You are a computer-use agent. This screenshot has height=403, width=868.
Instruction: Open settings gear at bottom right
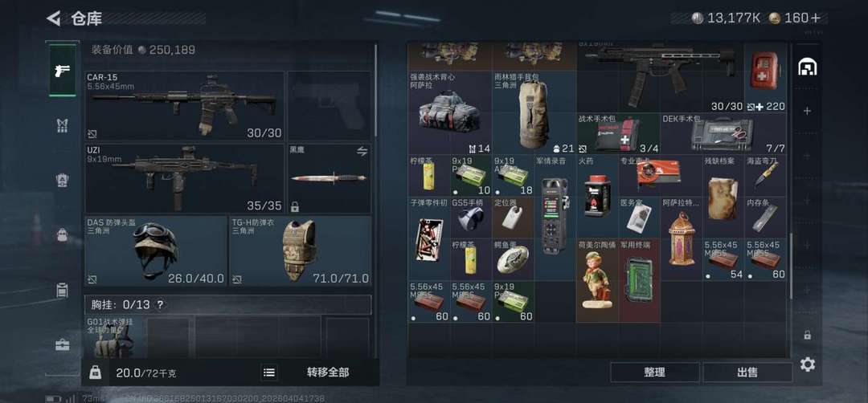807,364
